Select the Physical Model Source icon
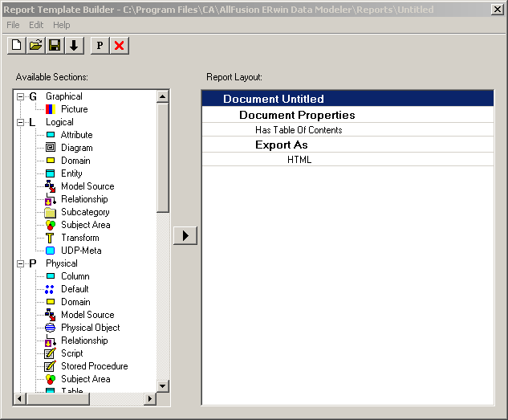This screenshot has height=420, width=508. [x=51, y=315]
